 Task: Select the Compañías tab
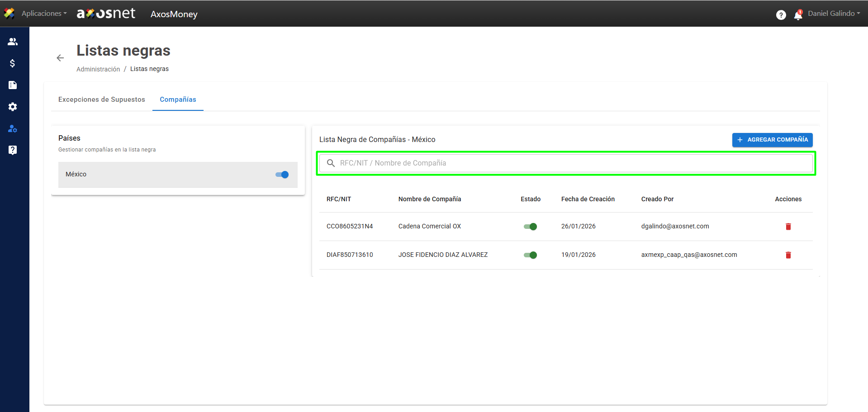(x=178, y=99)
